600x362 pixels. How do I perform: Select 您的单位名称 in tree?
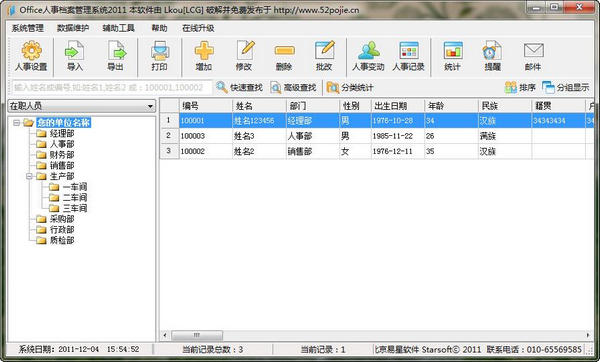64,122
